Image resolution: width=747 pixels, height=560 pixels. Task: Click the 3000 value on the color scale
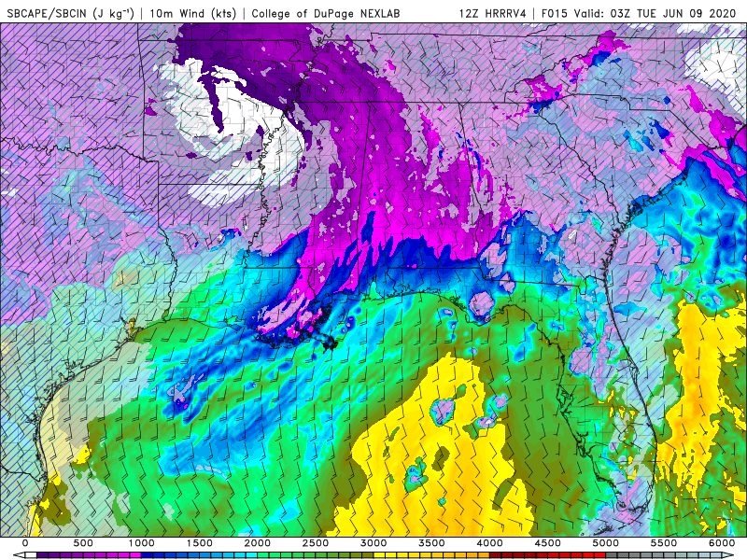coord(373,543)
